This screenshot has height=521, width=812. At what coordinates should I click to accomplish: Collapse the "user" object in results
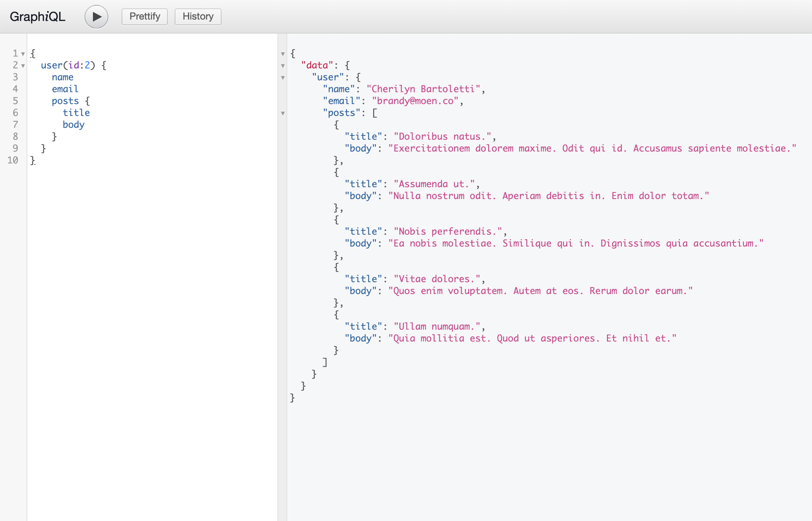(283, 78)
